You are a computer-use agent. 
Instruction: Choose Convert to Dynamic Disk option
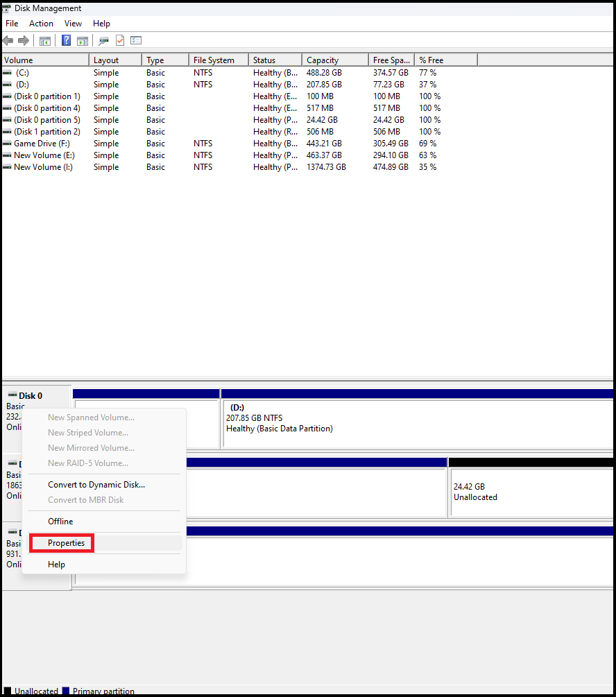tap(96, 485)
